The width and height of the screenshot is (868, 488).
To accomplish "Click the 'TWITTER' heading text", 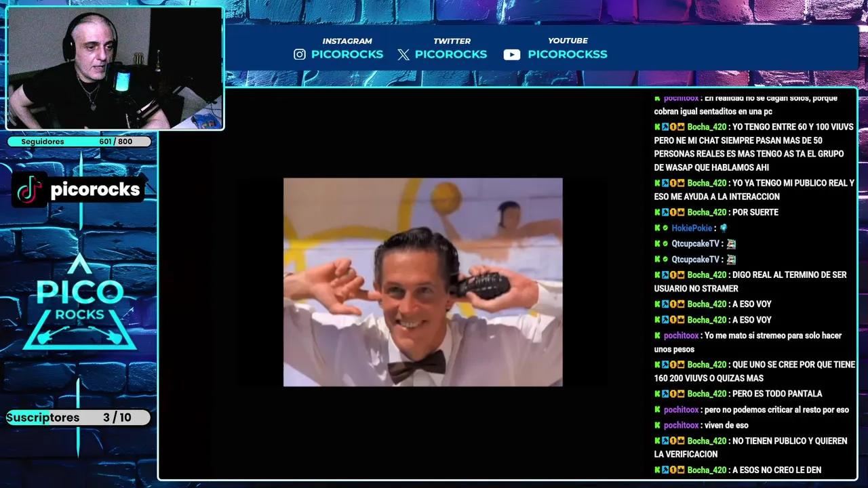I will point(452,41).
